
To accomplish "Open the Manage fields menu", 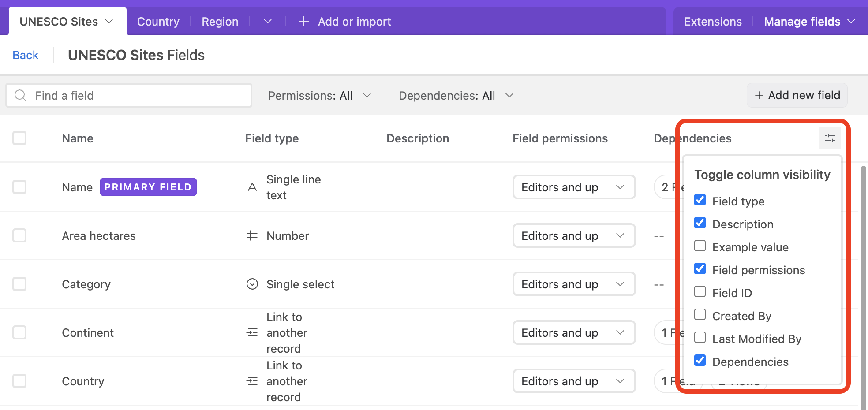I will click(x=809, y=21).
